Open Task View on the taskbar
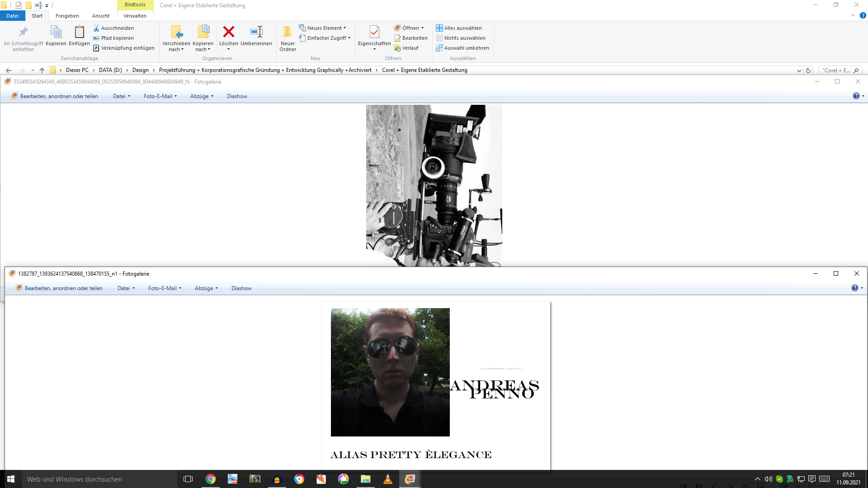This screenshot has height=488, width=868. pyautogui.click(x=188, y=479)
